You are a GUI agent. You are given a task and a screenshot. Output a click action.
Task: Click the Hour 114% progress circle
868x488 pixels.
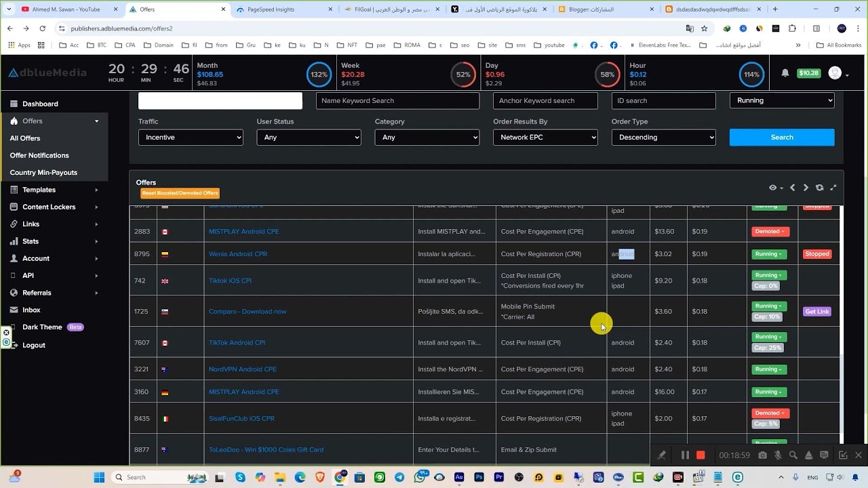[751, 75]
